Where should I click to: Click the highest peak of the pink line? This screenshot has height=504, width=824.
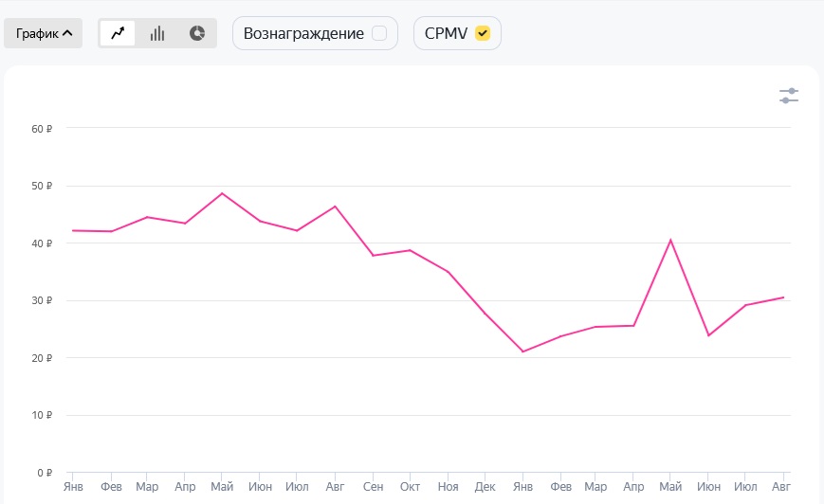[222, 193]
